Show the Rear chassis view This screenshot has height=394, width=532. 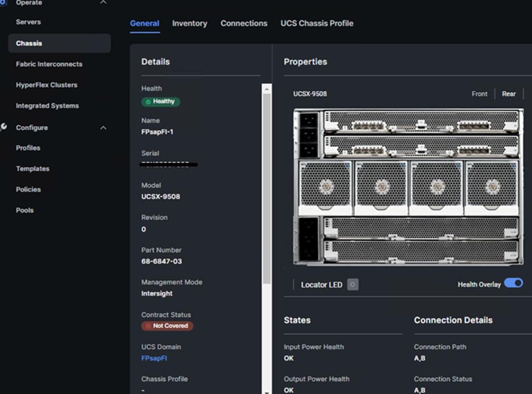tap(509, 94)
